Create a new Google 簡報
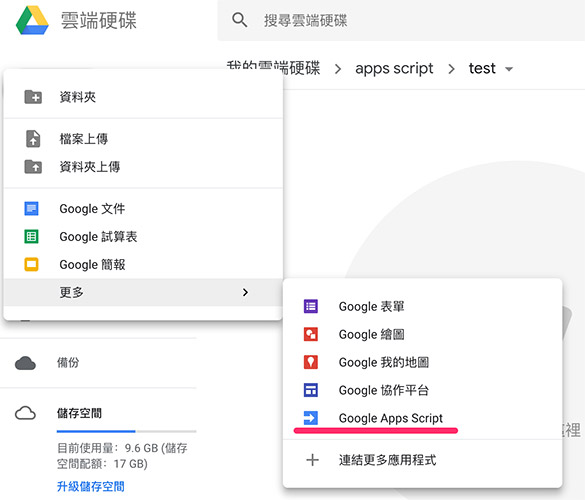The height and width of the screenshot is (500, 585). coord(143,265)
